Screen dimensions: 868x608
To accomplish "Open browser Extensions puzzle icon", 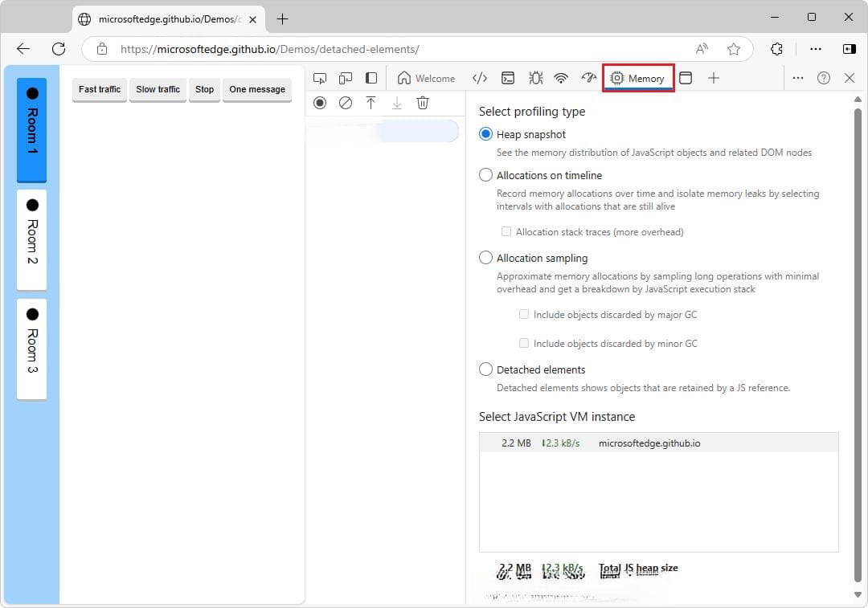I will tap(776, 49).
